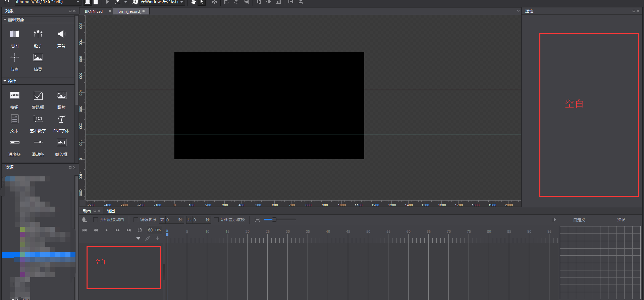Open the iPhone 5/5S resolution dropdown
Image resolution: width=644 pixels, height=300 pixels.
click(48, 2)
